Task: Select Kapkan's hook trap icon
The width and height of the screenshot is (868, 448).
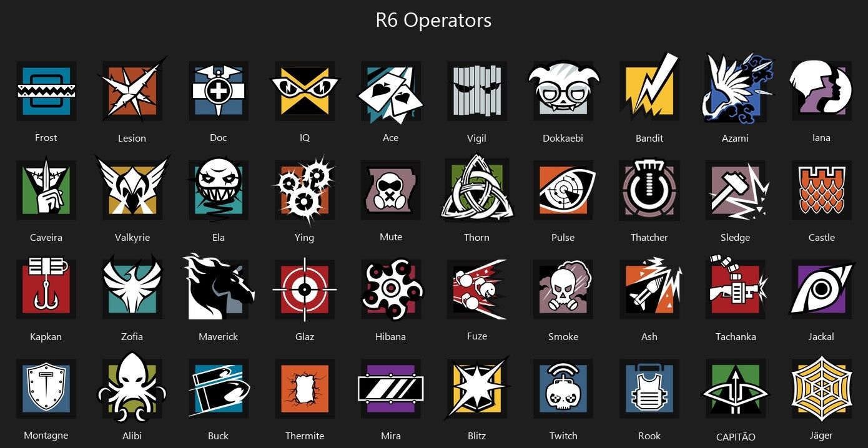Action: [46, 289]
